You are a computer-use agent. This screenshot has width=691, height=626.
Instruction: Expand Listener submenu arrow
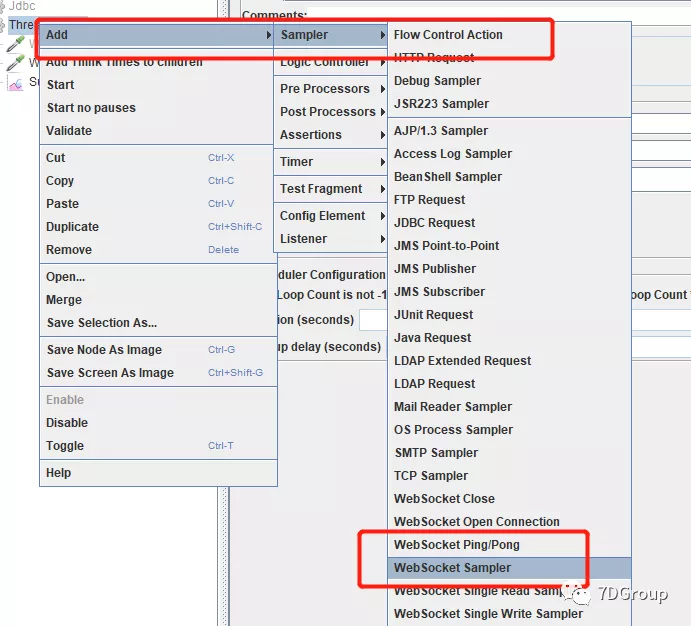pyautogui.click(x=383, y=239)
